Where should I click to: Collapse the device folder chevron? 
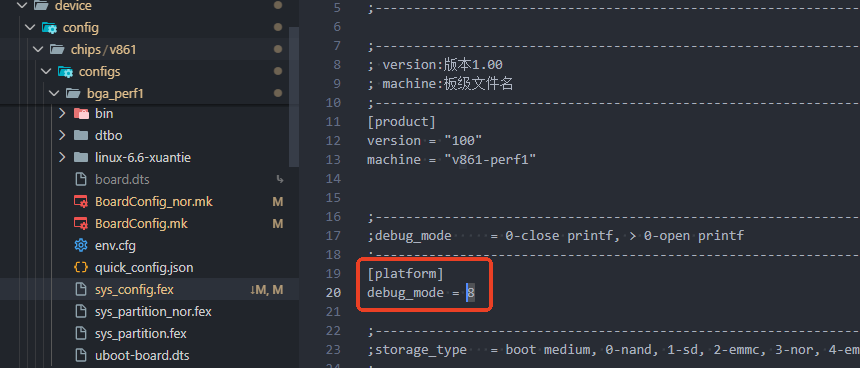coord(22,5)
